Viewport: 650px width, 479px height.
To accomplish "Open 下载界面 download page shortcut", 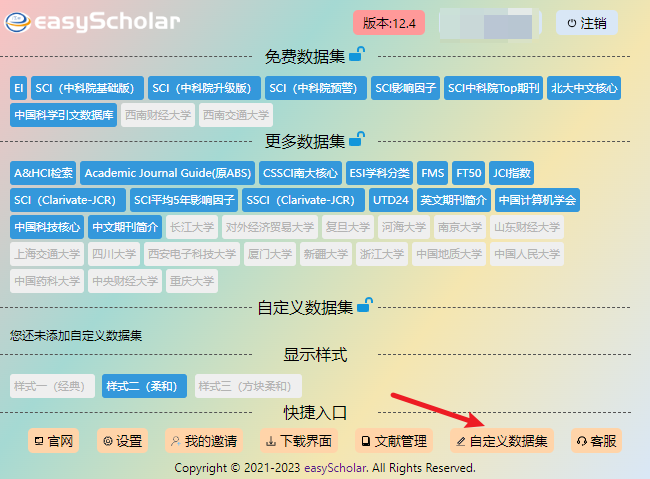I will (299, 441).
